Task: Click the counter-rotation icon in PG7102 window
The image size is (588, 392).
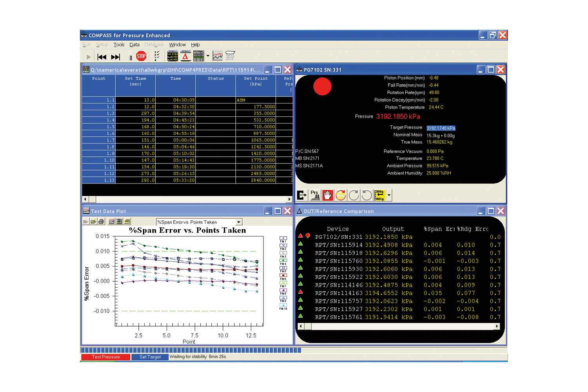Action: tap(367, 195)
